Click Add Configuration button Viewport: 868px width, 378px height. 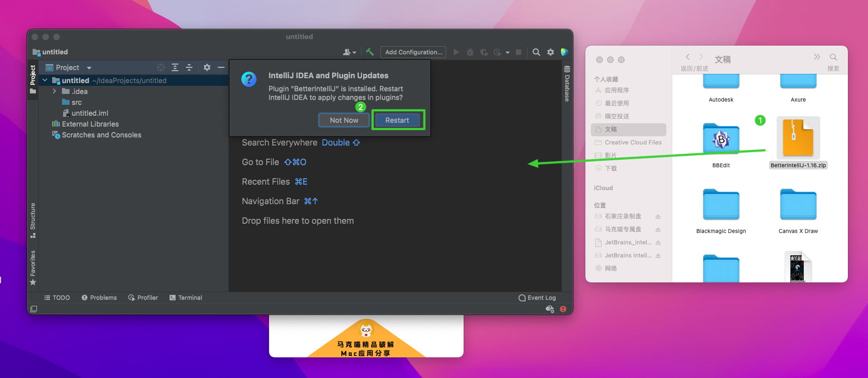click(413, 52)
